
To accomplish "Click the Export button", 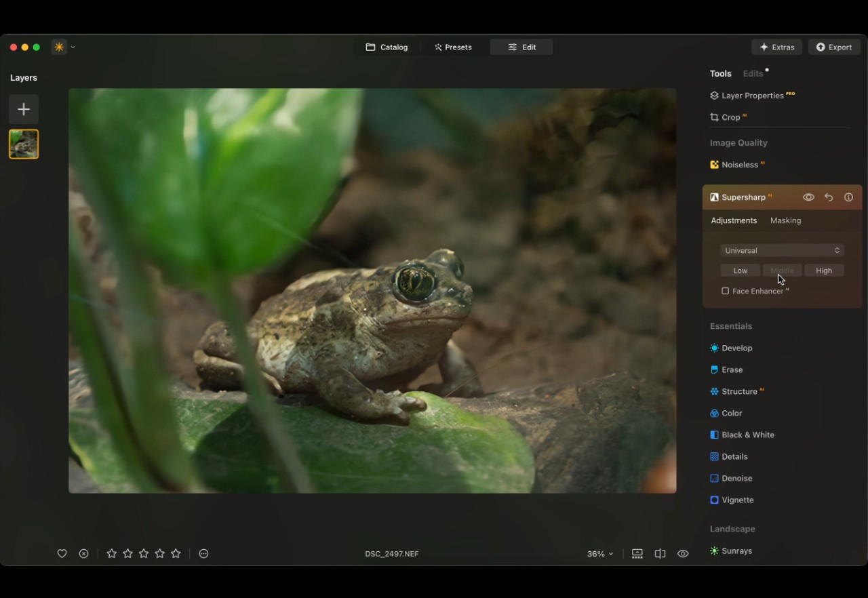I will coord(834,47).
